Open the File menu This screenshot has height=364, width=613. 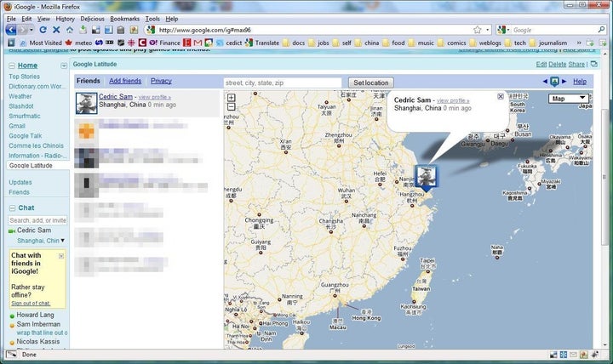(11, 19)
